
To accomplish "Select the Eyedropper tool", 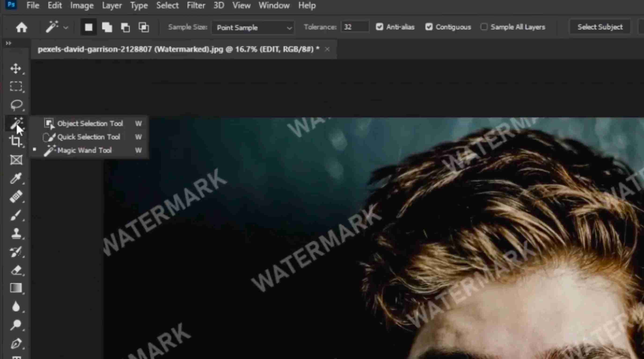I will coord(16,178).
